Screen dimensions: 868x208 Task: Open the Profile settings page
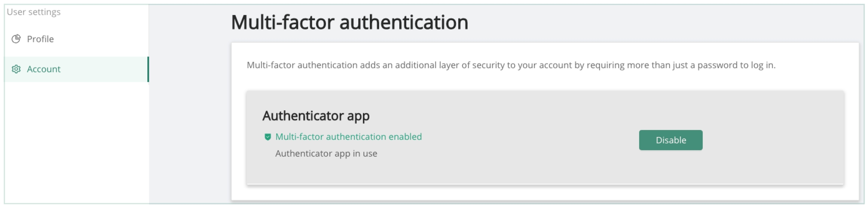pyautogui.click(x=40, y=39)
